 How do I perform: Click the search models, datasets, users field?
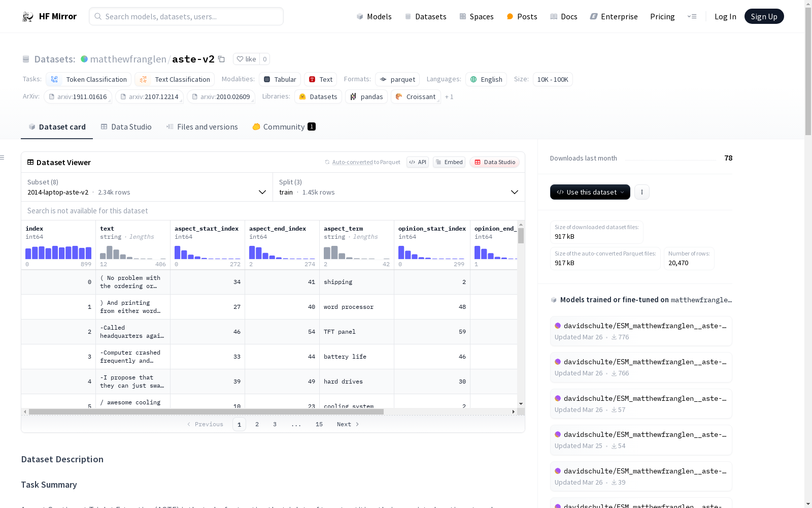pyautogui.click(x=186, y=16)
